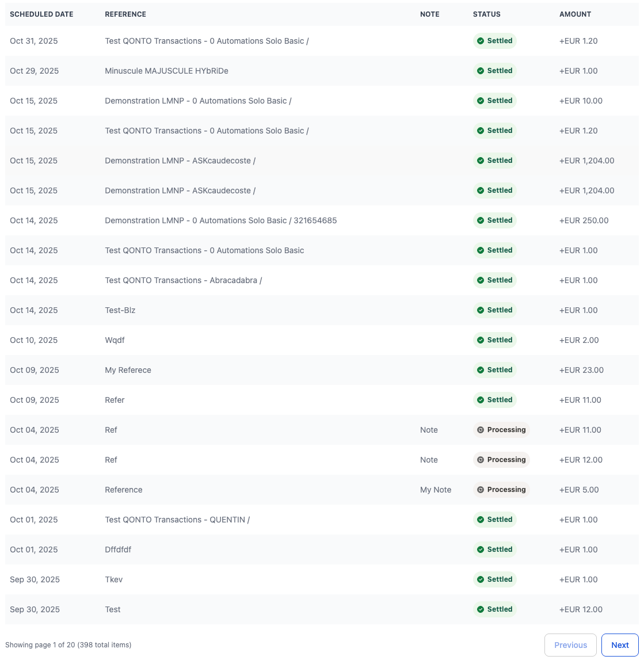Click Settled badge of +EUR 250.00 row
Screen dimensions: 644x660
494,220
